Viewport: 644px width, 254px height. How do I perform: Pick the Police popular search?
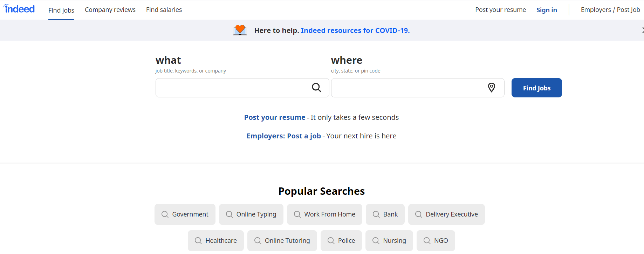click(x=341, y=241)
